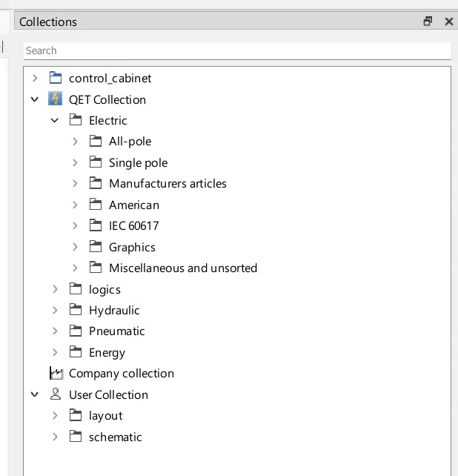Expand the Manufacturers articles folder
This screenshot has height=476, width=458.
point(75,183)
